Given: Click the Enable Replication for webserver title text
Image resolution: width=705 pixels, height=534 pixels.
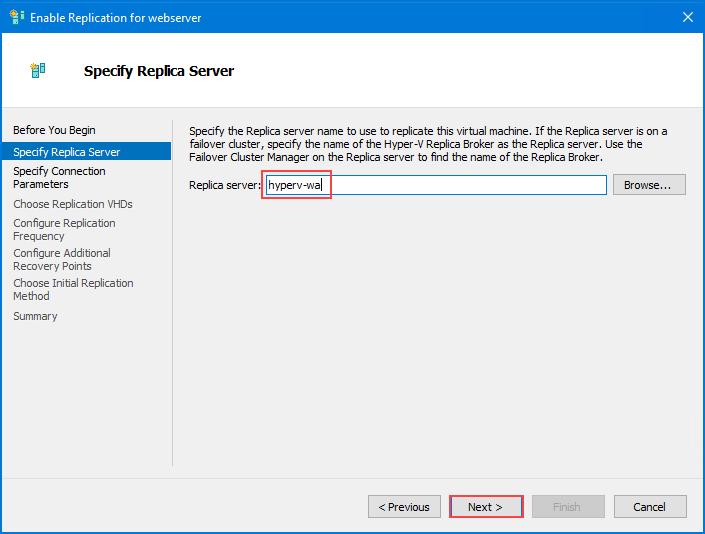Looking at the screenshot, I should [116, 18].
